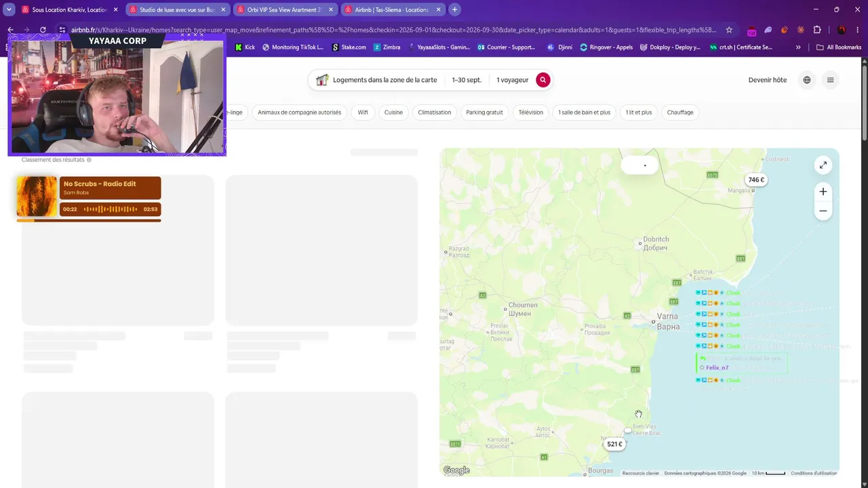The image size is (868, 488).
Task: Toggle the Cuisine filter chip
Action: click(393, 113)
